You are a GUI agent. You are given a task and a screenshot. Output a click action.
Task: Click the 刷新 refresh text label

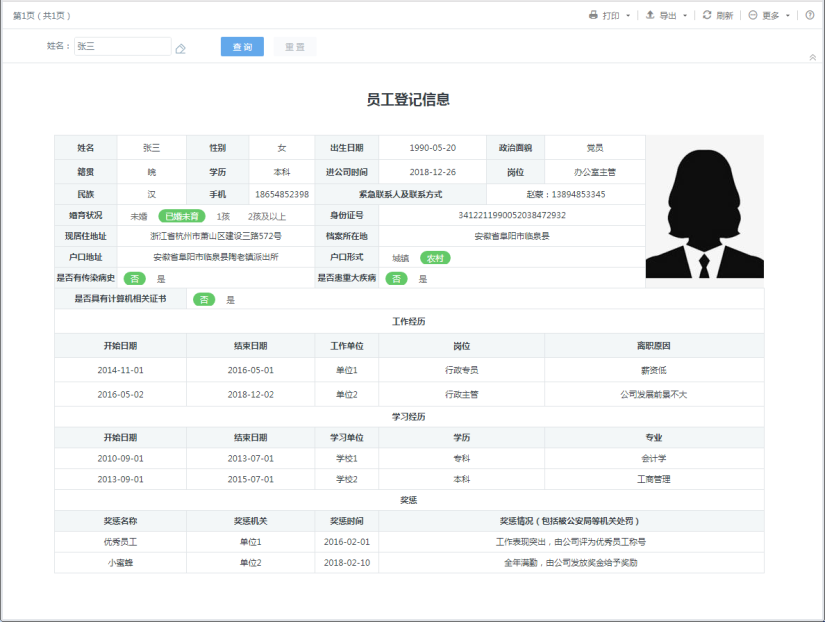click(x=725, y=16)
